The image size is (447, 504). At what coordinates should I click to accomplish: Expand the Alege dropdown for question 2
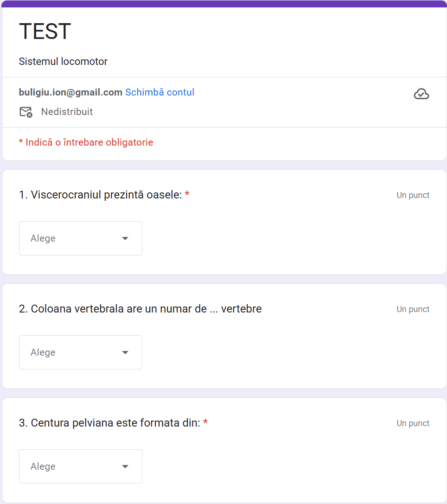point(80,352)
